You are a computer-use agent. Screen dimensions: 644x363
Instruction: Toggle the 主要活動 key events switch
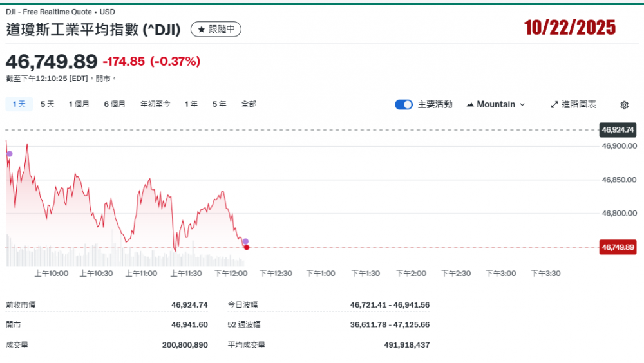click(404, 104)
